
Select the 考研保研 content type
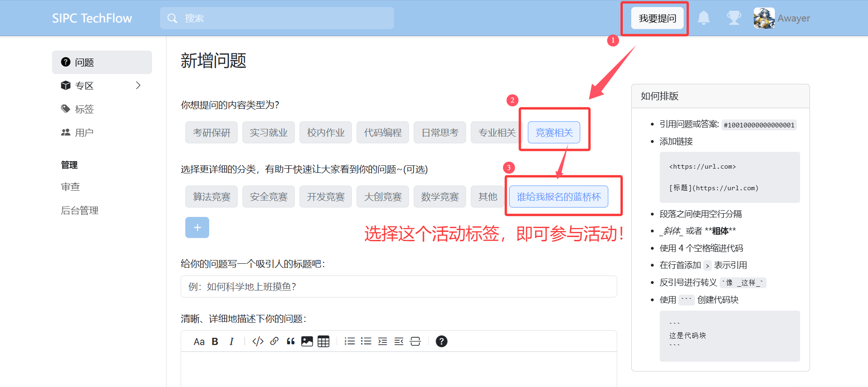pos(212,133)
